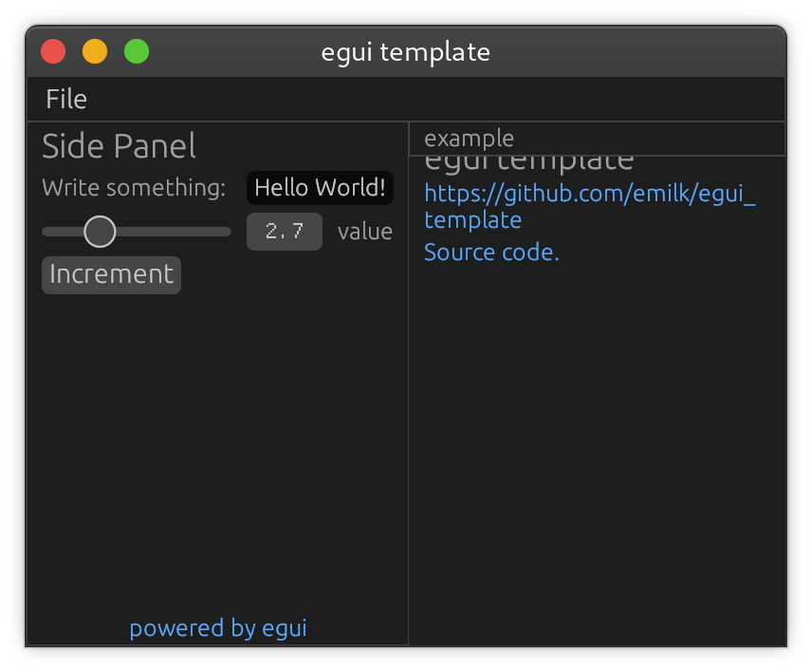Click the slider track right of the handle
The width and height of the screenshot is (812, 672).
pyautogui.click(x=180, y=232)
